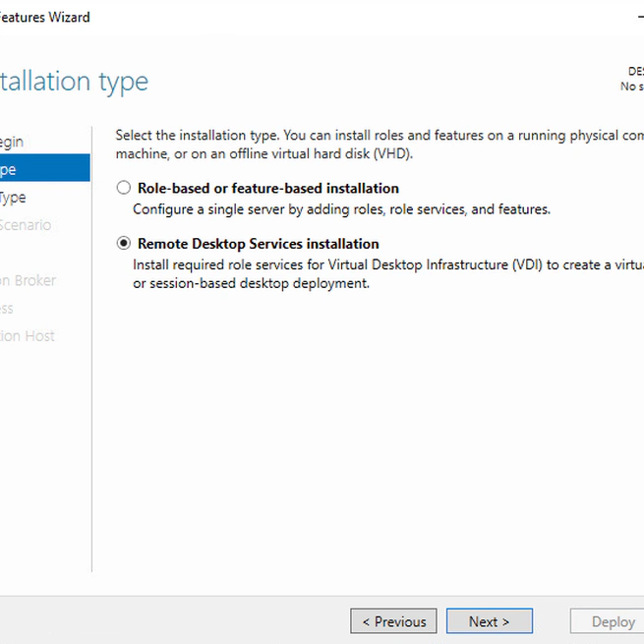The width and height of the screenshot is (644, 644).
Task: Click the 'offline virtual hard disk (VHD)' text line
Action: click(264, 154)
